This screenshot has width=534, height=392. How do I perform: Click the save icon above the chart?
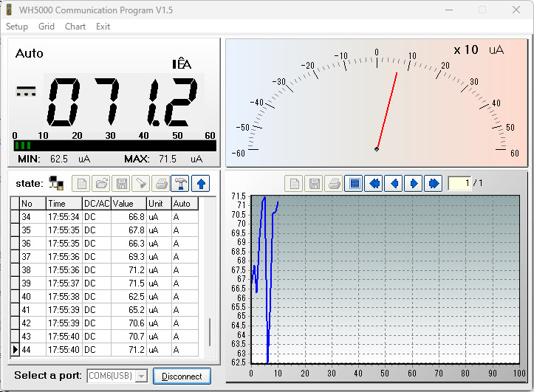[314, 183]
